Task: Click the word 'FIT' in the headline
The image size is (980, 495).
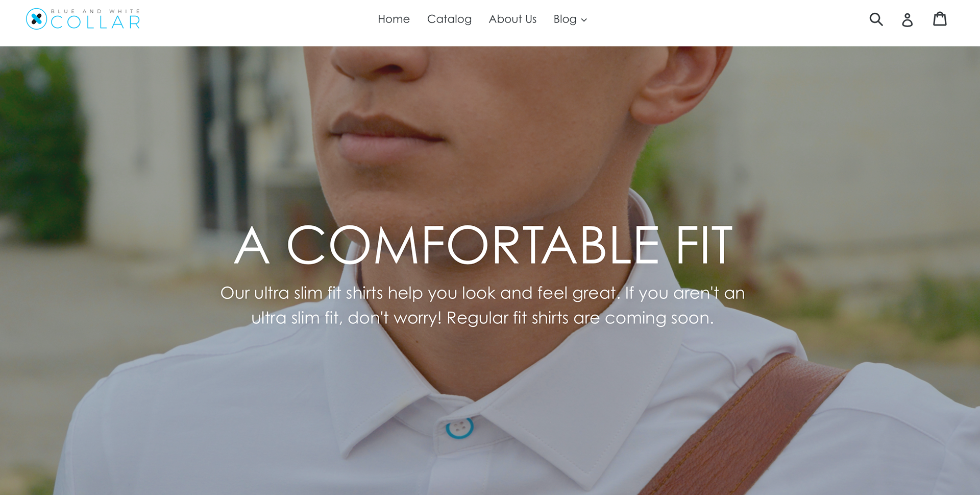Action: click(x=704, y=245)
